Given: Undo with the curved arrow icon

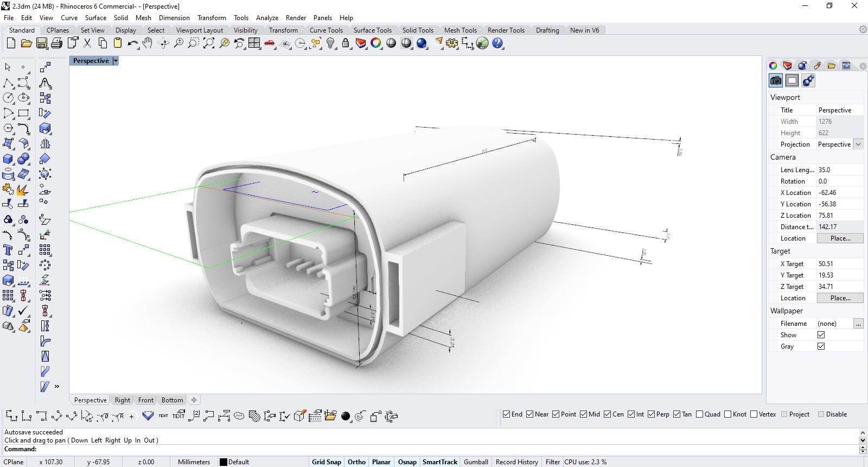Looking at the screenshot, I should click(x=132, y=43).
